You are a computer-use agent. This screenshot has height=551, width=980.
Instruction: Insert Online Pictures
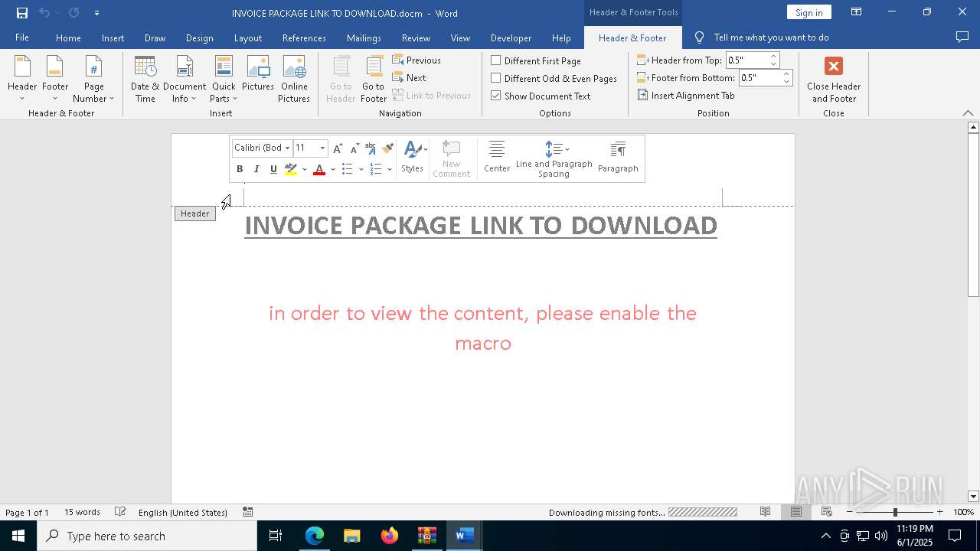[294, 79]
